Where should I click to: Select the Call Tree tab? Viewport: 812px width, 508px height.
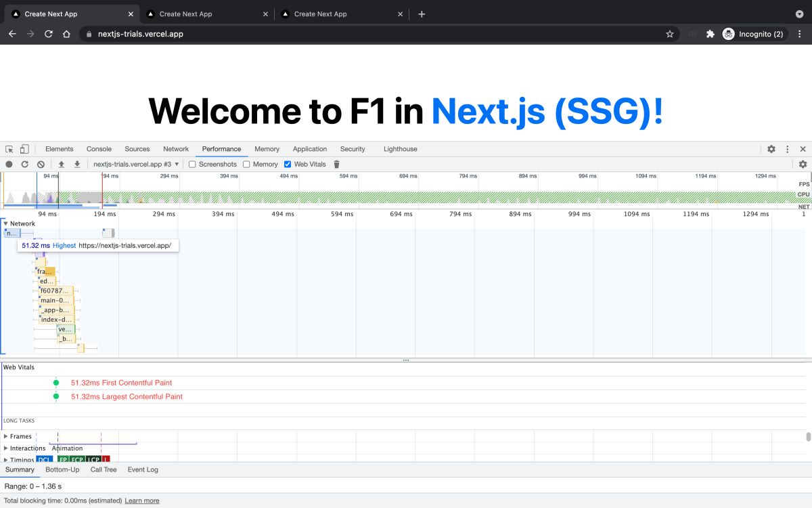pyautogui.click(x=104, y=469)
